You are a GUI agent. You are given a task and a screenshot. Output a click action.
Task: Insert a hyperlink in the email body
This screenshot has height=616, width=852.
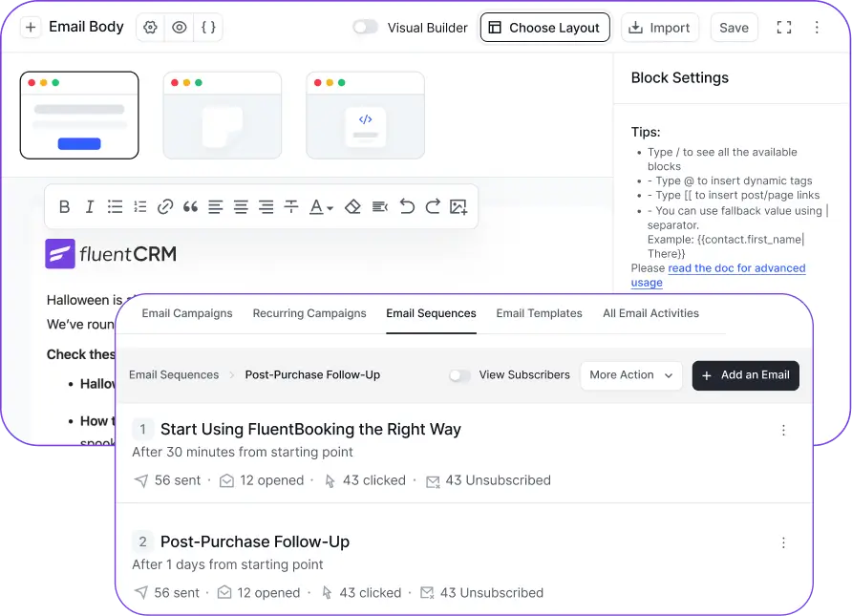click(164, 206)
